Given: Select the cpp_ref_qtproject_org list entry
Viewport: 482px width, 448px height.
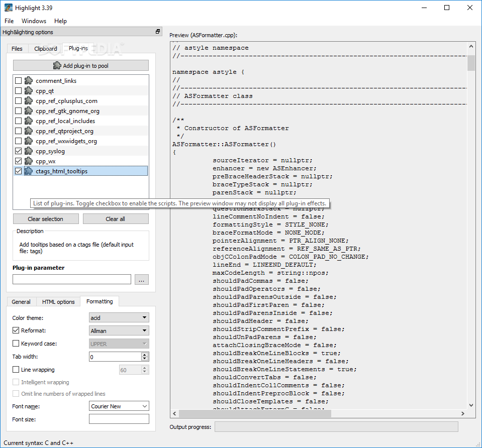Looking at the screenshot, I should pos(81,131).
